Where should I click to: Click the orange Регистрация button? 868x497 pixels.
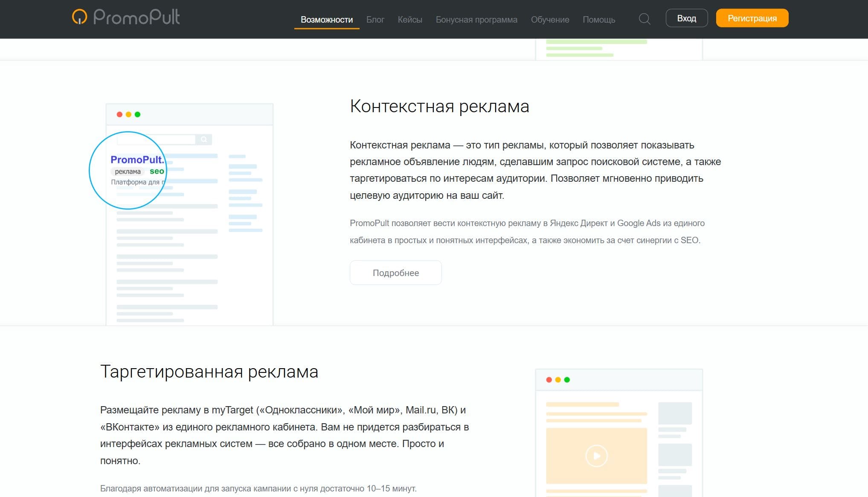click(x=752, y=18)
